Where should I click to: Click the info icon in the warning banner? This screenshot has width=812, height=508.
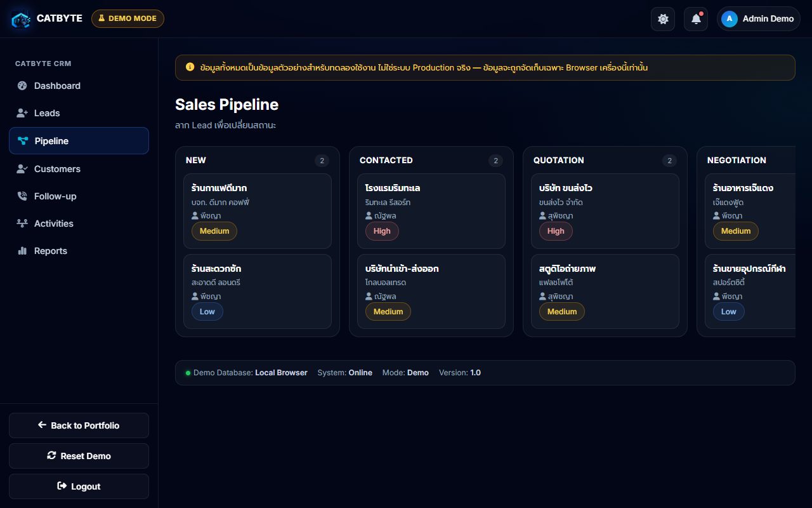(x=190, y=67)
